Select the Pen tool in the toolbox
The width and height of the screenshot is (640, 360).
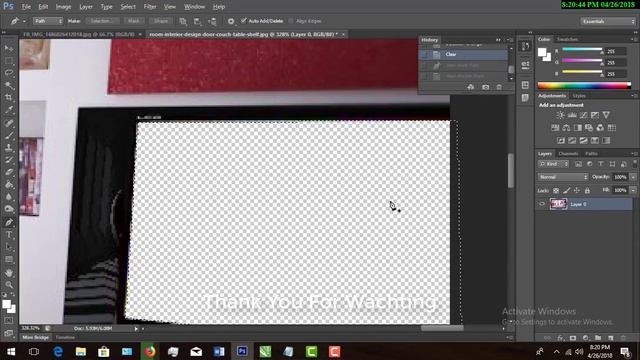(x=9, y=222)
